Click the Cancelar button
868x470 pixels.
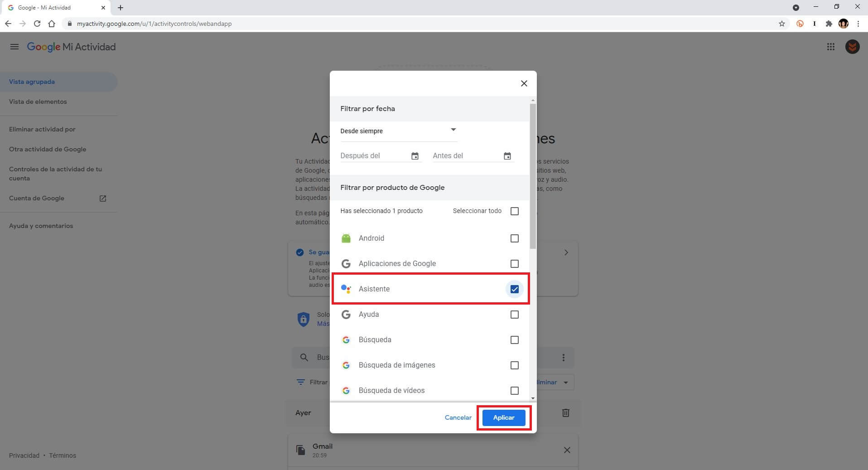(x=458, y=418)
